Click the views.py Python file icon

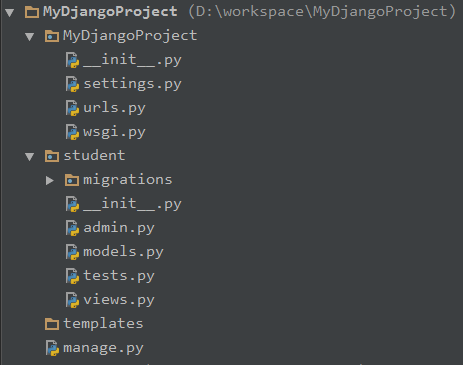tap(72, 300)
